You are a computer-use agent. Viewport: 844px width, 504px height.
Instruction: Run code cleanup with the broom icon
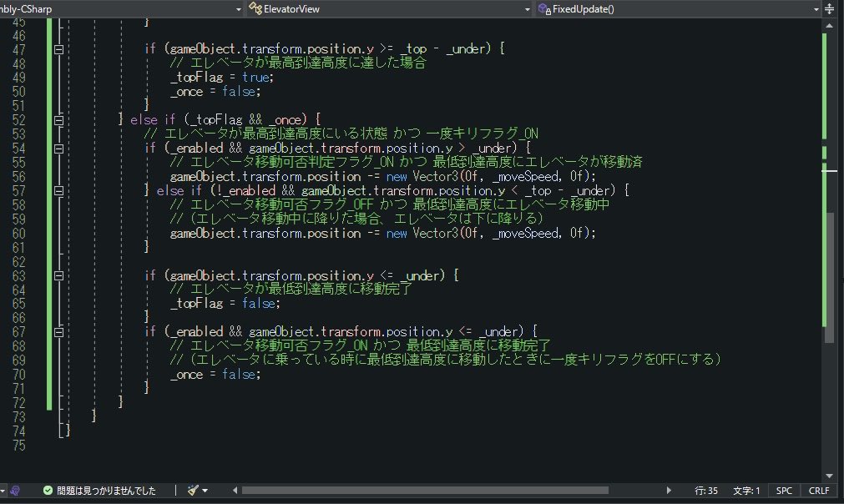pyautogui.click(x=193, y=490)
